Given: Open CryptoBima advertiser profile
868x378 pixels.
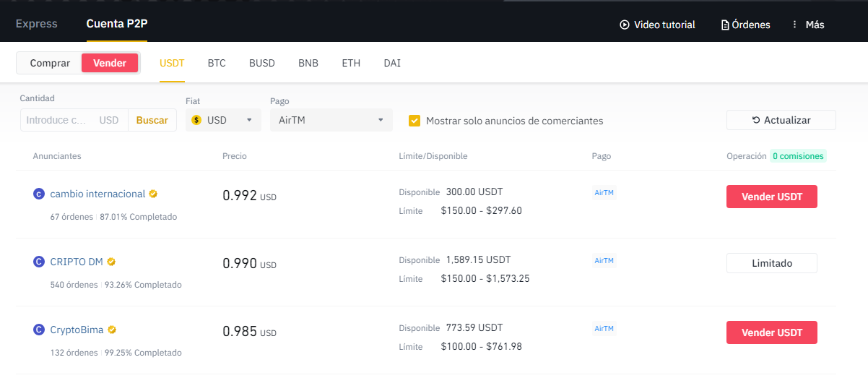Looking at the screenshot, I should pos(77,330).
